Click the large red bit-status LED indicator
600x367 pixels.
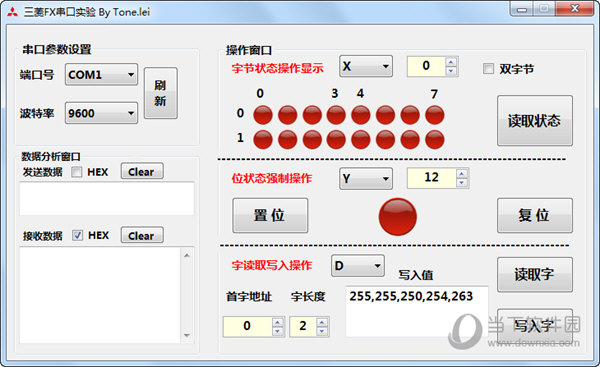coord(398,217)
